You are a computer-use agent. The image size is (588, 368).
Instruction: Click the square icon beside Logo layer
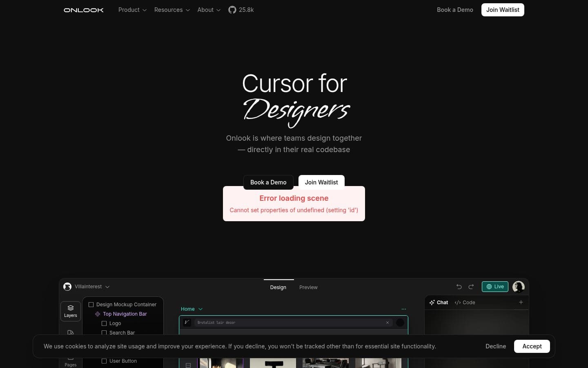[x=104, y=323]
